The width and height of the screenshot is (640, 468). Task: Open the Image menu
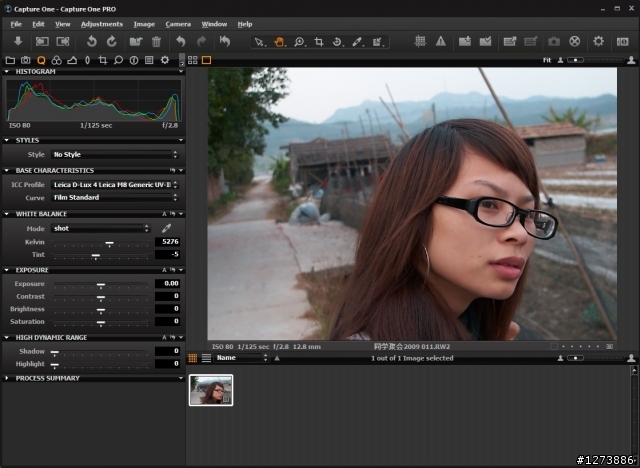tap(144, 24)
